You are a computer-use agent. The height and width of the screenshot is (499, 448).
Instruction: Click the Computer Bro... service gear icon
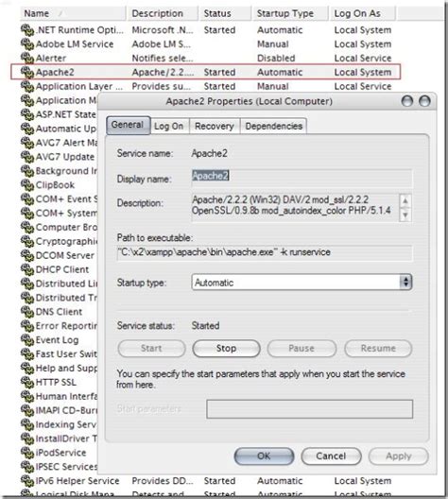click(27, 227)
